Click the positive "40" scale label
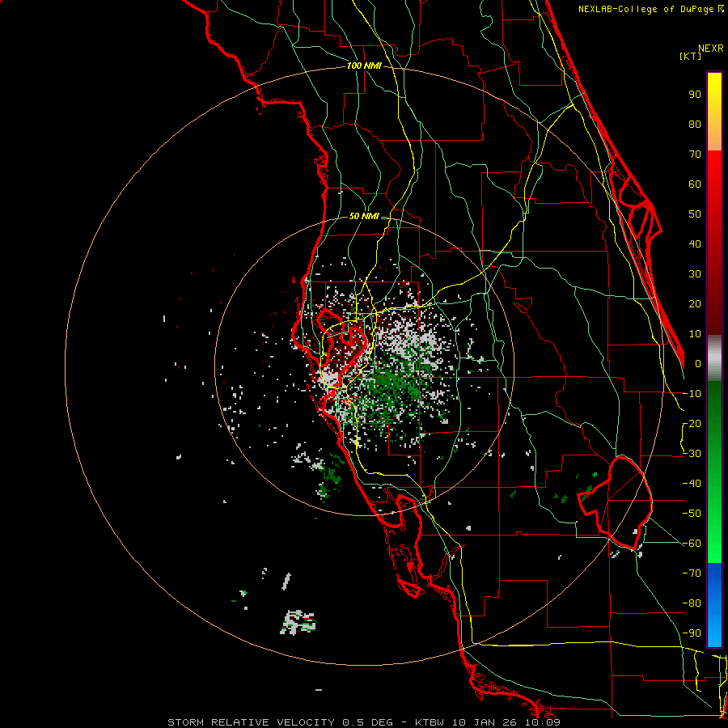The image size is (728, 728). pos(695,244)
